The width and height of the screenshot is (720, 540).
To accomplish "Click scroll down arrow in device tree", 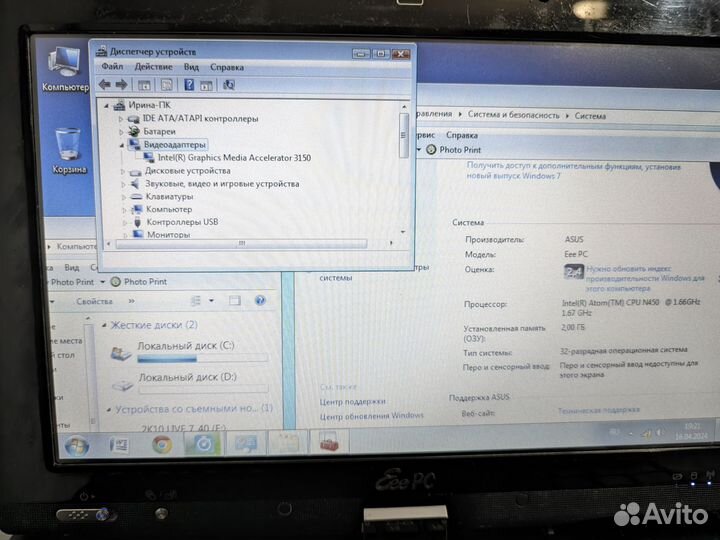I will pyautogui.click(x=403, y=232).
